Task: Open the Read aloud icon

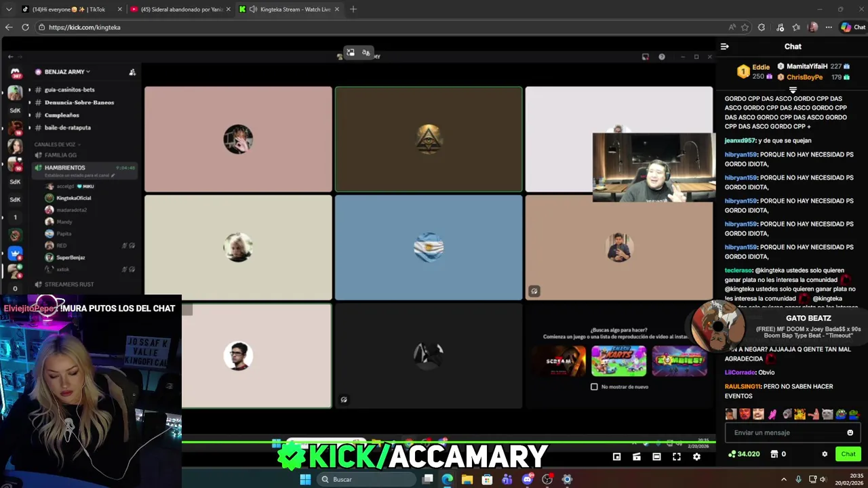Action: click(732, 27)
